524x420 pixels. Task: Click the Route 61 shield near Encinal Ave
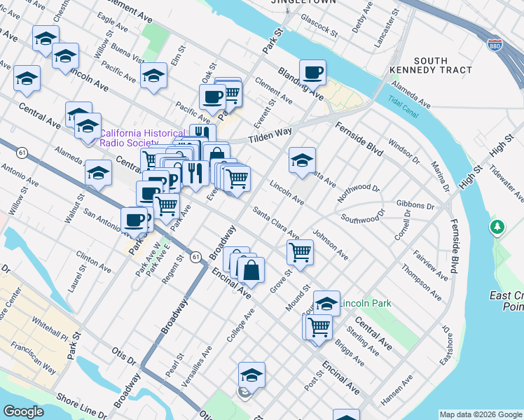196,257
